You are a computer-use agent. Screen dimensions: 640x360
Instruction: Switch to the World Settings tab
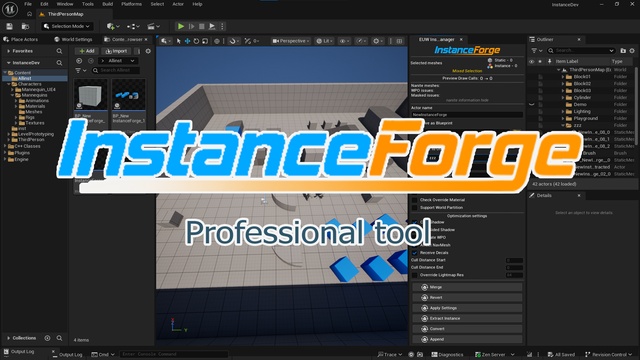click(x=73, y=39)
